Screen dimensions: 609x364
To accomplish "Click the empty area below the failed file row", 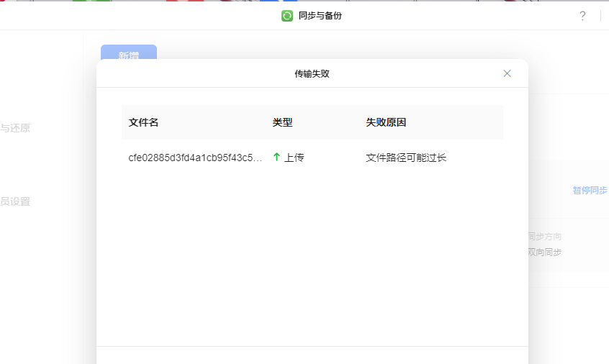I will click(x=312, y=252).
